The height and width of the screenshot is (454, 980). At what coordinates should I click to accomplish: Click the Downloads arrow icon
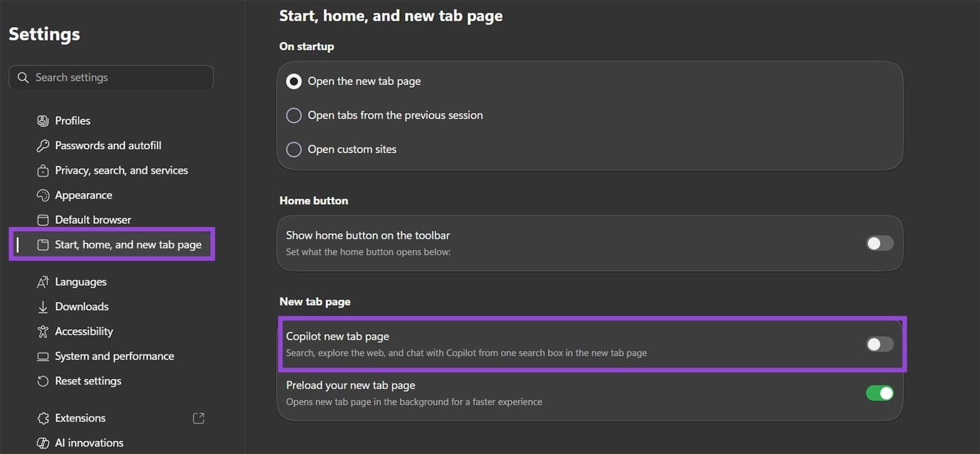[x=42, y=306]
